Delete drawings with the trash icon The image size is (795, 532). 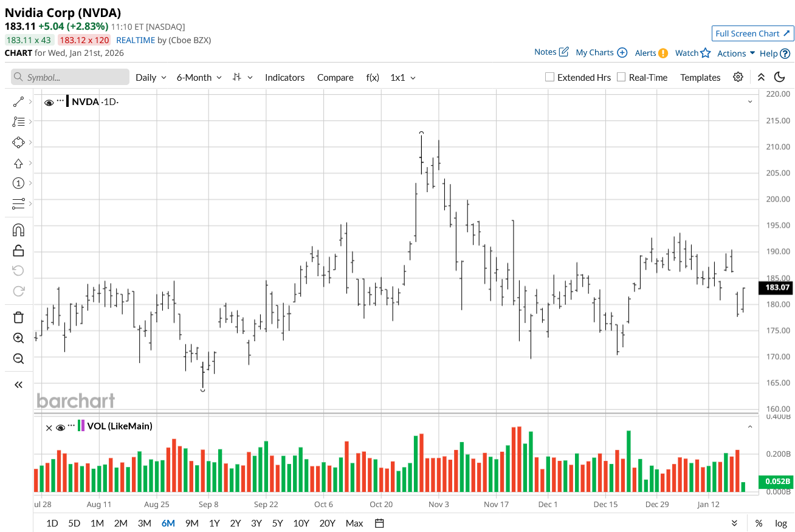(x=18, y=317)
